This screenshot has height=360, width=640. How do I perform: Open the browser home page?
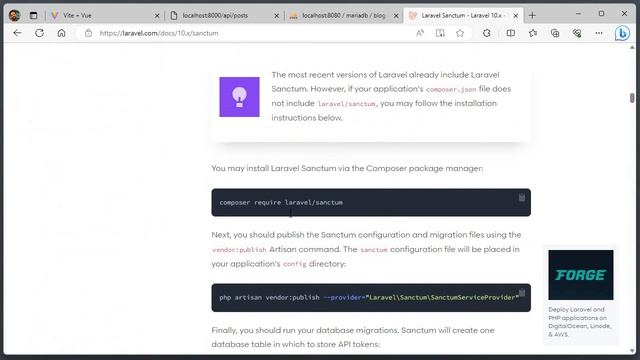point(61,33)
